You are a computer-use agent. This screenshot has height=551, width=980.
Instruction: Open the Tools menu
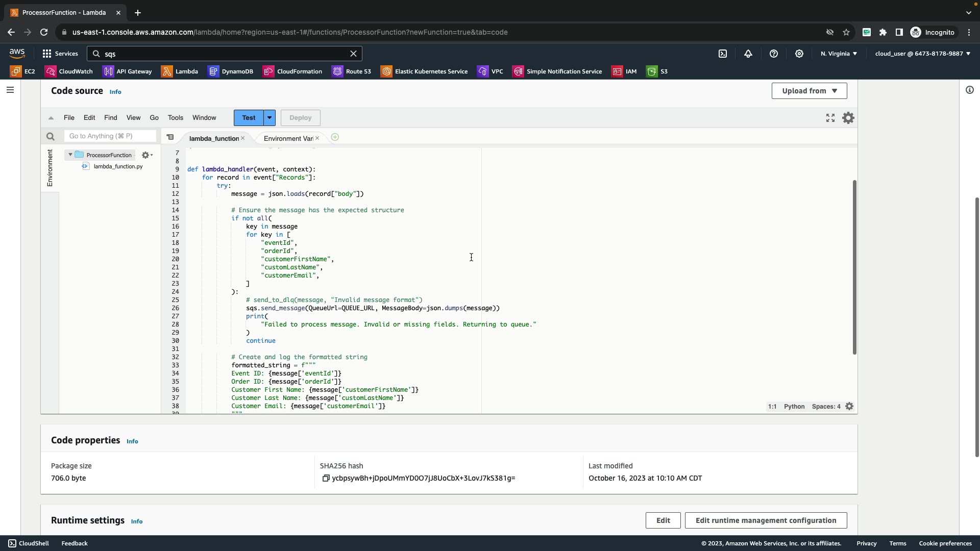point(175,118)
